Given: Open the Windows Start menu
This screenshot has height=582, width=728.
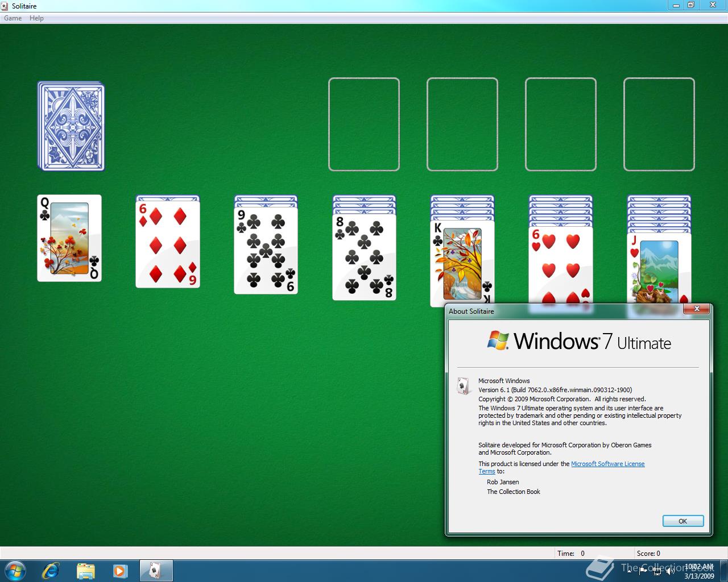Looking at the screenshot, I should coord(15,571).
